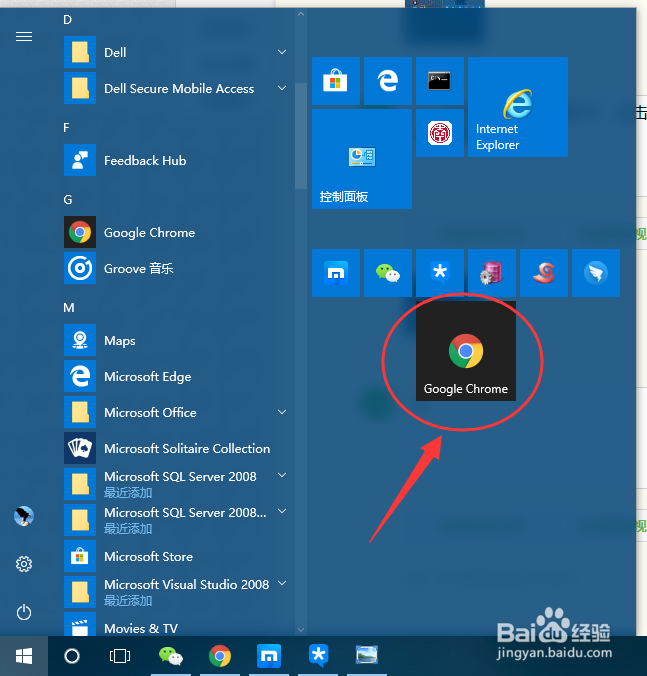Open Feedback Hub from the app list
Screen dimensions: 647x676
click(177, 160)
